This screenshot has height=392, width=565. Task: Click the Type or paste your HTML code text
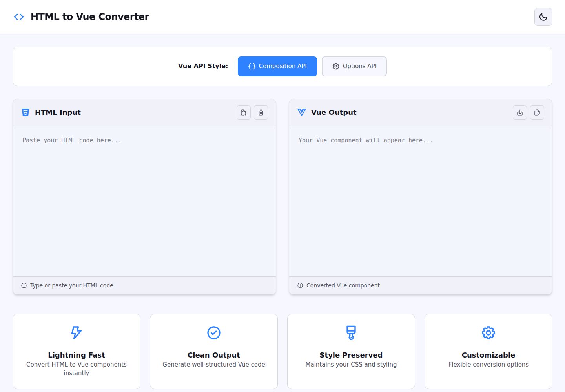tap(72, 285)
